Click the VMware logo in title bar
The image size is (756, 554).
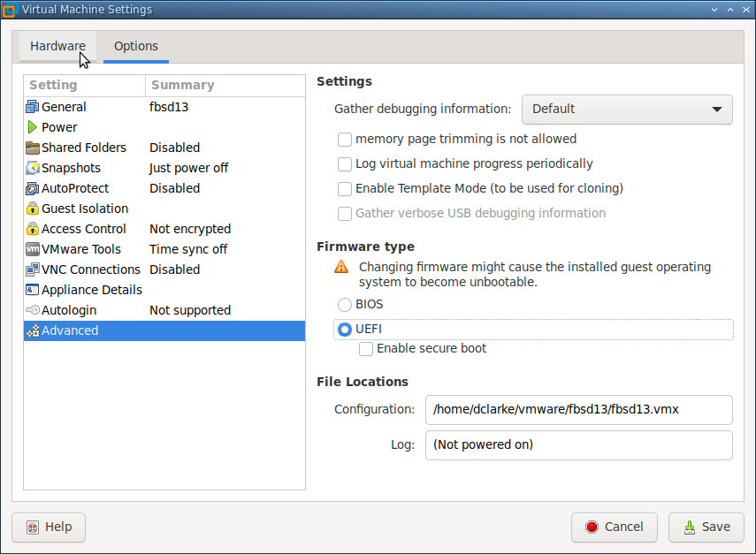9,10
